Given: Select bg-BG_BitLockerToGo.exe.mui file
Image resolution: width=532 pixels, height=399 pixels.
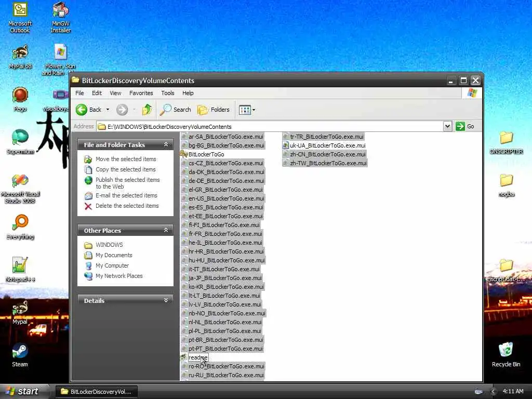Looking at the screenshot, I should tap(222, 145).
